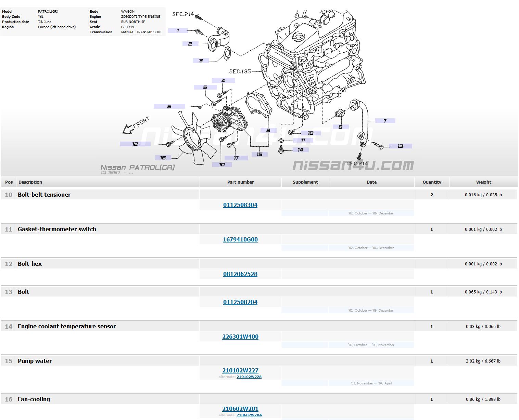Viewport: 519px width, 420px height.
Task: Click diagram callout label 17
Action: [x=236, y=158]
